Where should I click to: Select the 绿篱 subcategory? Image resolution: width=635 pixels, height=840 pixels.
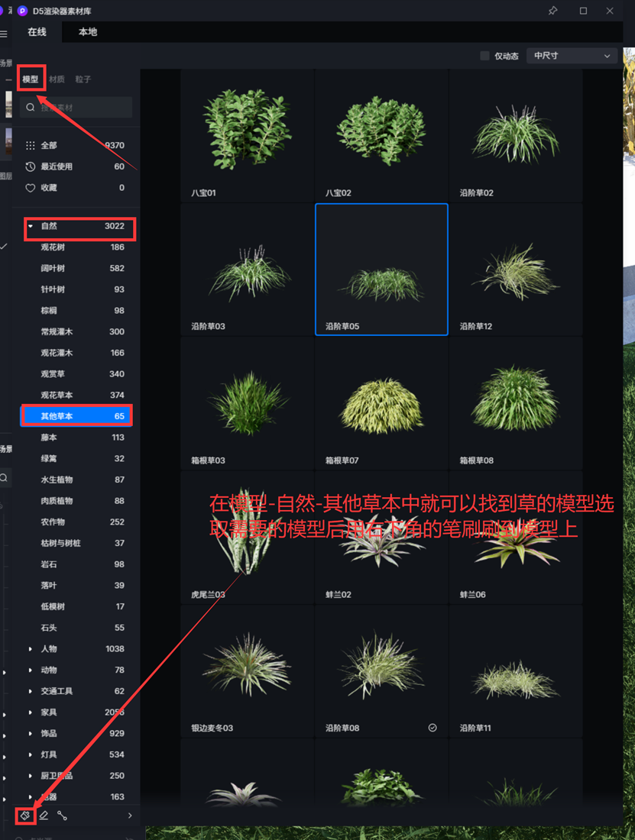pos(76,459)
